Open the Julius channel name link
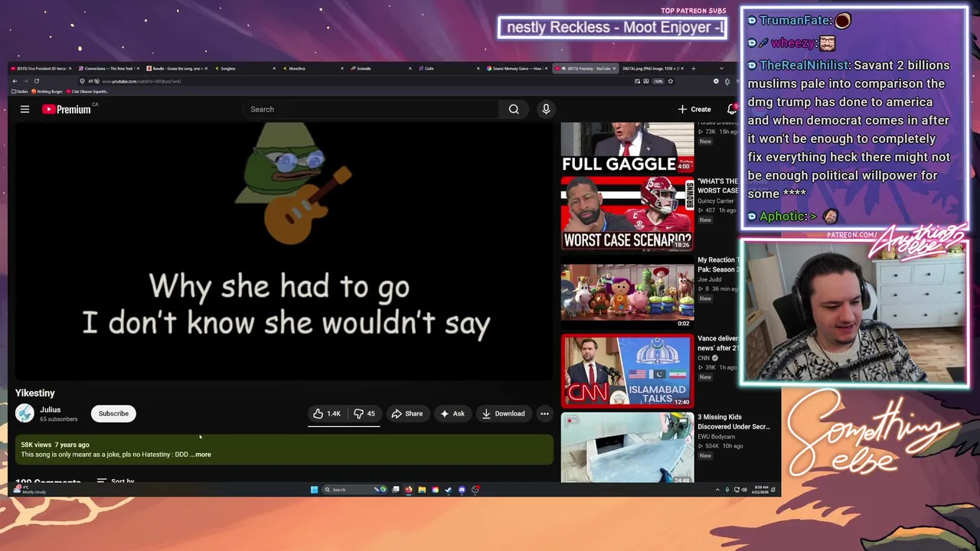980x551 pixels. (51, 409)
